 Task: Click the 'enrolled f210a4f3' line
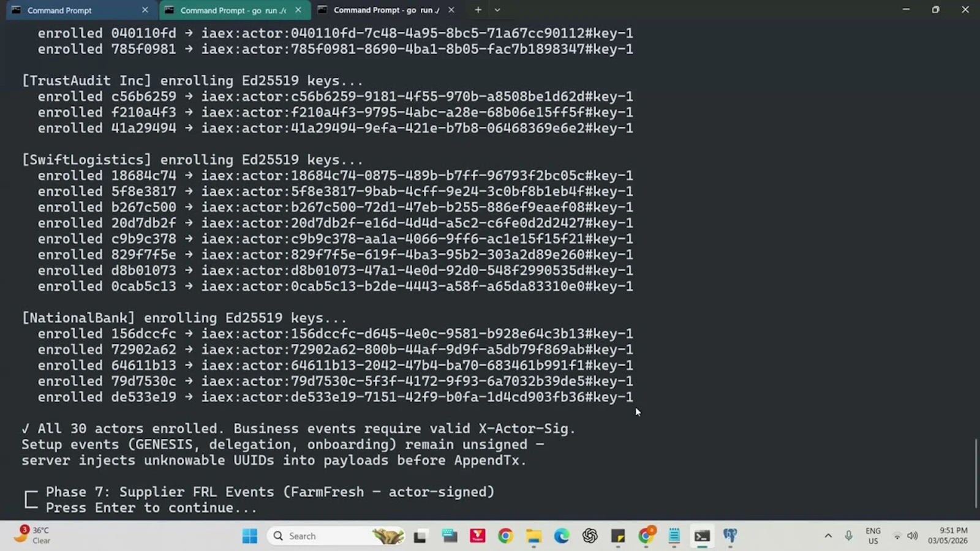[x=336, y=113]
